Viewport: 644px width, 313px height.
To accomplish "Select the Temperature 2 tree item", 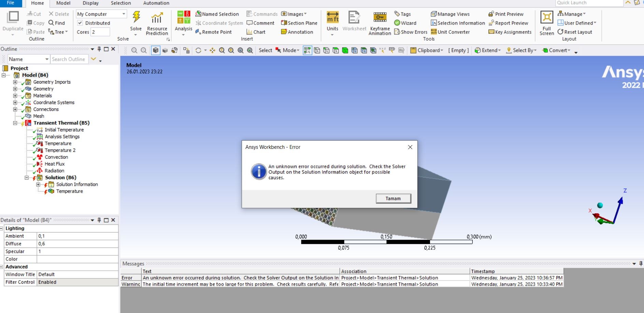I will click(x=60, y=150).
